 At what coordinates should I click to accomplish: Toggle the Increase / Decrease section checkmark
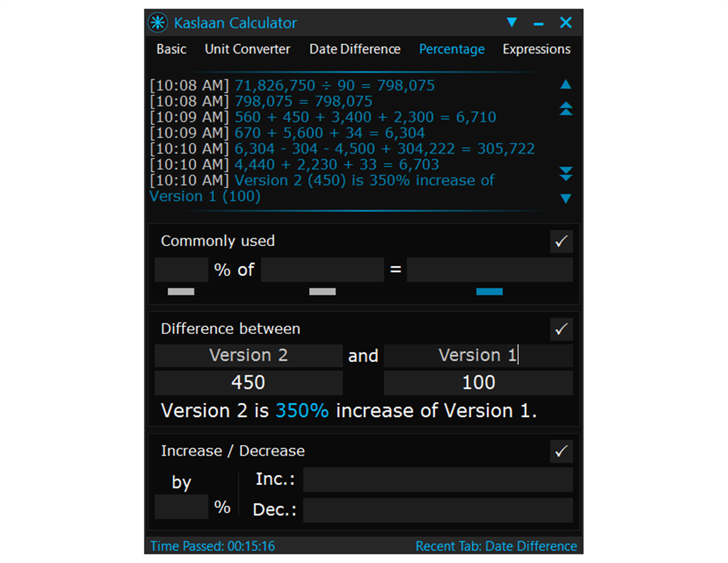tap(561, 451)
